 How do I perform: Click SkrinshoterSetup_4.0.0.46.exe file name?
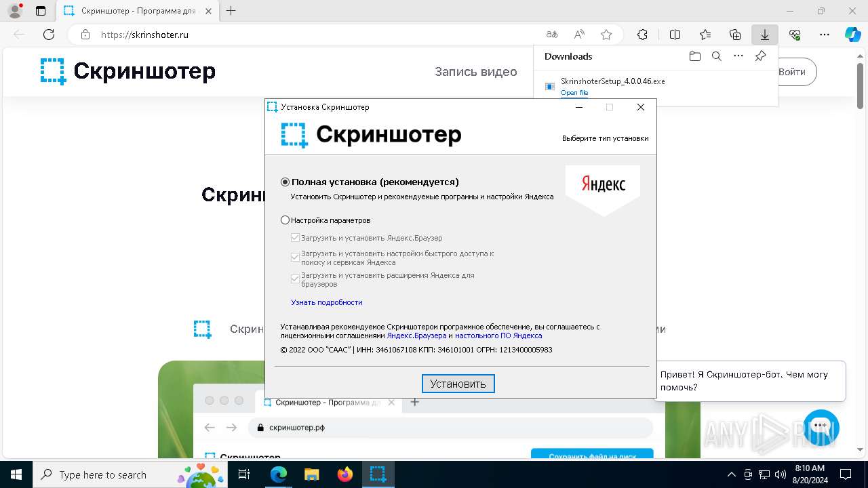point(613,81)
